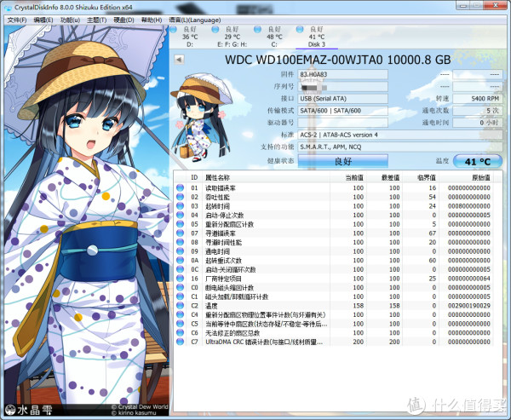
Task: Click the status orb of attribute C0
Action: [x=180, y=287]
